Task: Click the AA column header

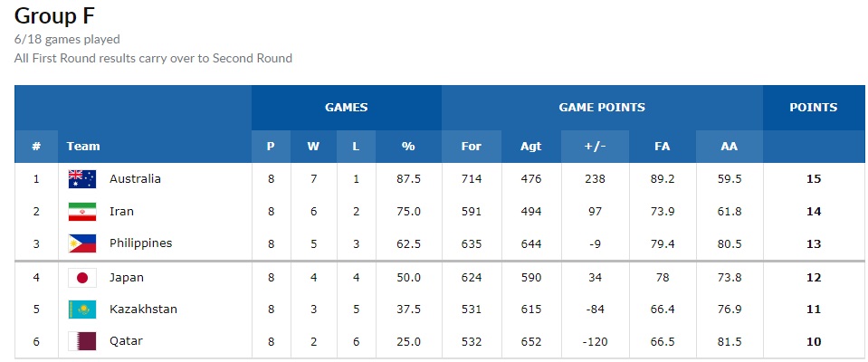Action: [729, 146]
